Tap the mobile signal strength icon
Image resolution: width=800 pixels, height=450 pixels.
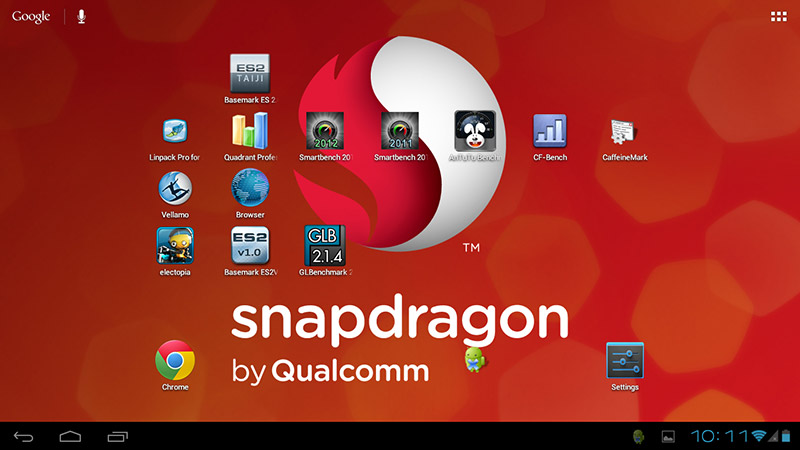coord(773,436)
